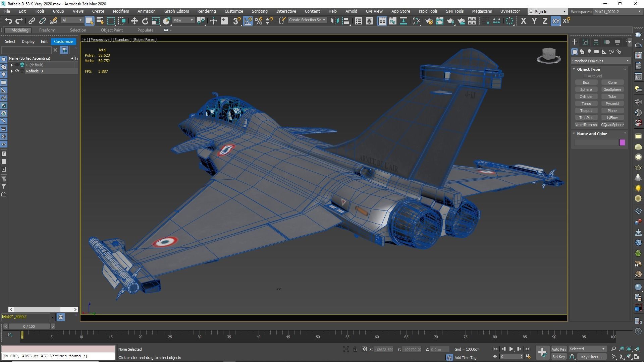Viewport: 644px width, 362px height.
Task: Restrict transform to X axis
Action: [x=523, y=21]
